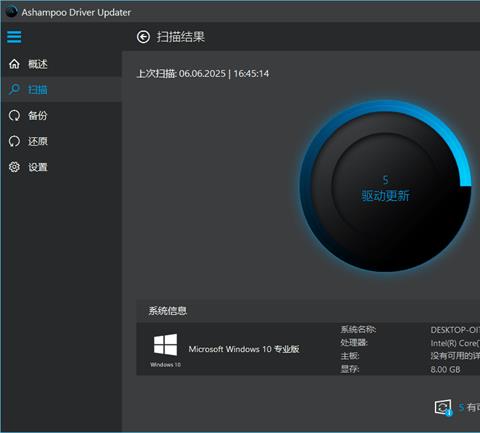Click the driver update monitor icon at bottom right
The width and height of the screenshot is (480, 433).
click(x=443, y=407)
